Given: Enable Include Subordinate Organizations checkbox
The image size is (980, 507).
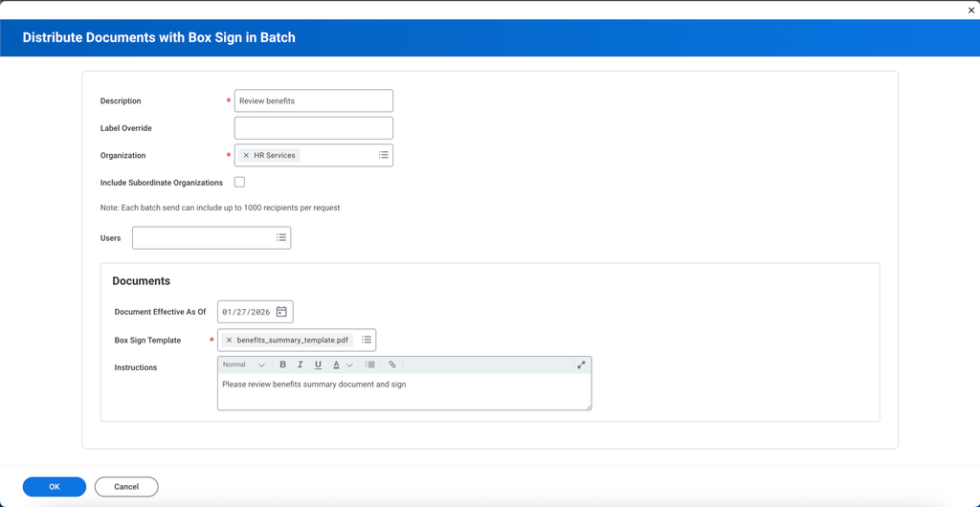Looking at the screenshot, I should [239, 182].
